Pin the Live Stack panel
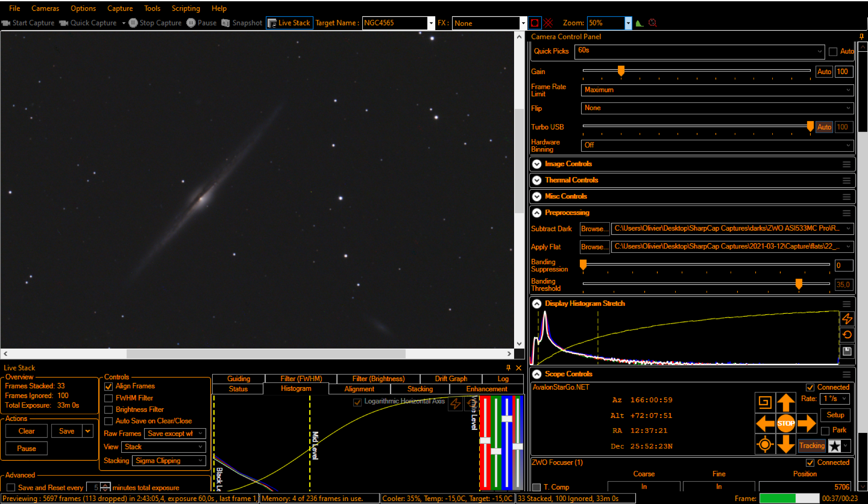 pos(508,368)
